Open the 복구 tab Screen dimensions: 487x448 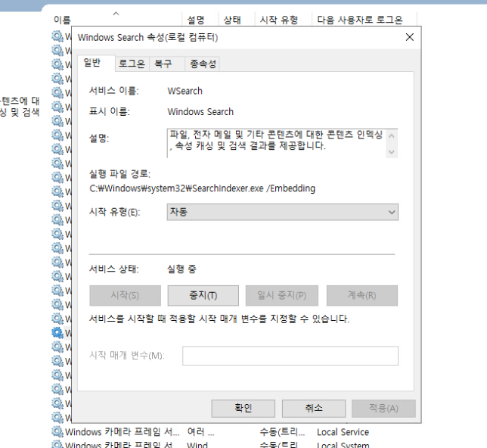click(x=167, y=64)
